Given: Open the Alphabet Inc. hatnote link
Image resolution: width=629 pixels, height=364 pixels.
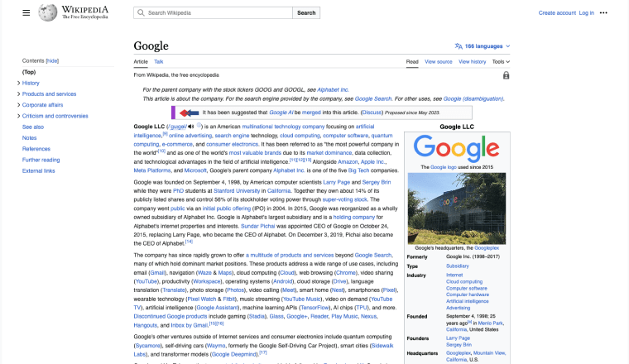Looking at the screenshot, I should (x=333, y=90).
